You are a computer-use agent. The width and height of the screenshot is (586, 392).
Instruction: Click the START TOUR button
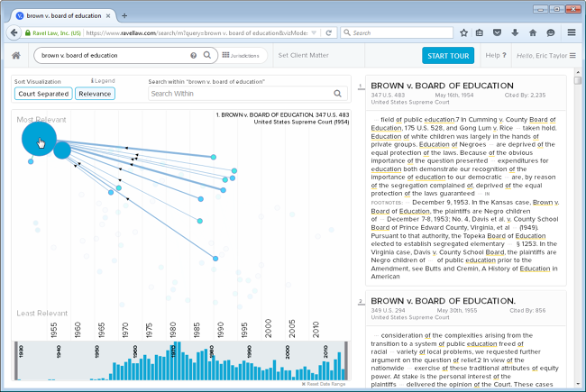point(448,56)
